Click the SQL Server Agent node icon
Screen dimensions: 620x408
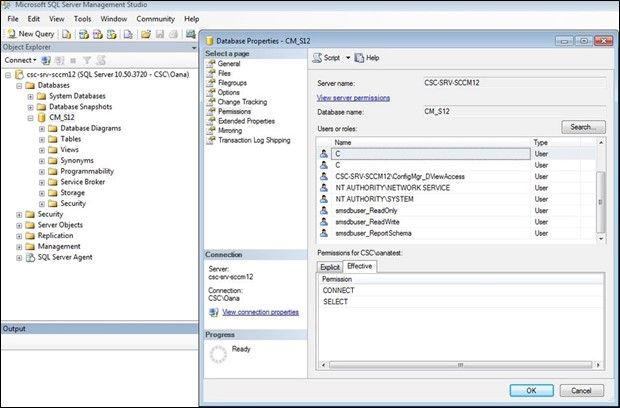[x=30, y=257]
